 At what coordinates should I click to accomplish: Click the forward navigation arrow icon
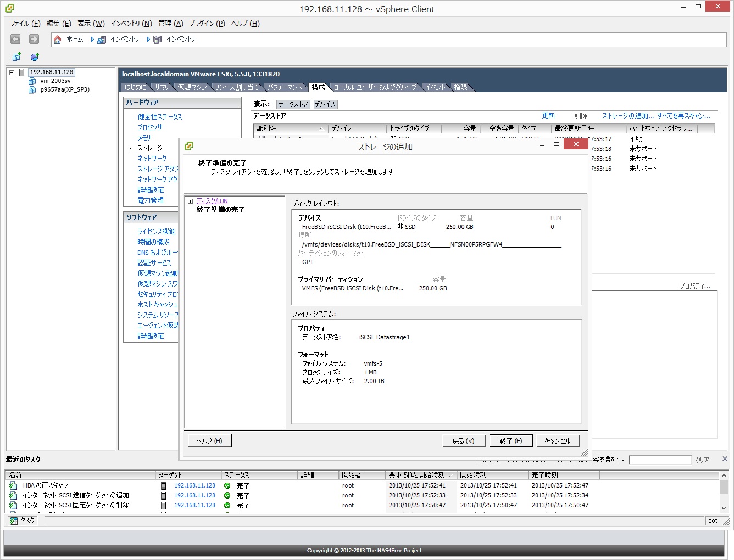(34, 39)
